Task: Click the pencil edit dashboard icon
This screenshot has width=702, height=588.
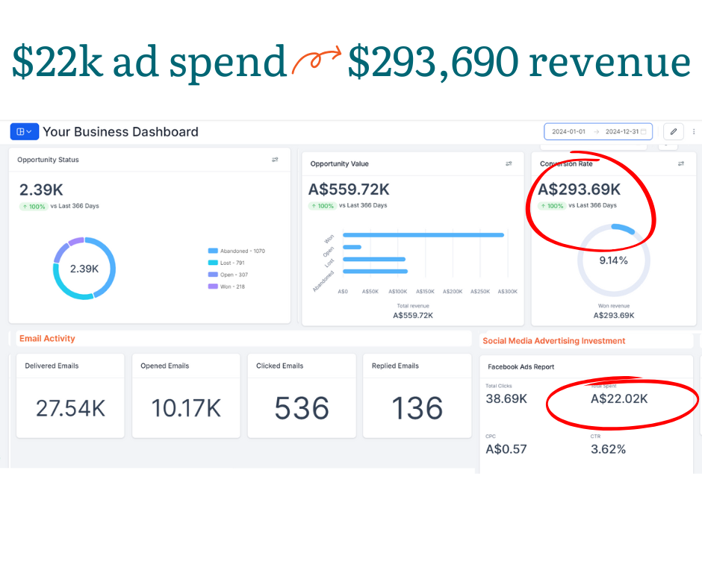Action: [x=673, y=131]
